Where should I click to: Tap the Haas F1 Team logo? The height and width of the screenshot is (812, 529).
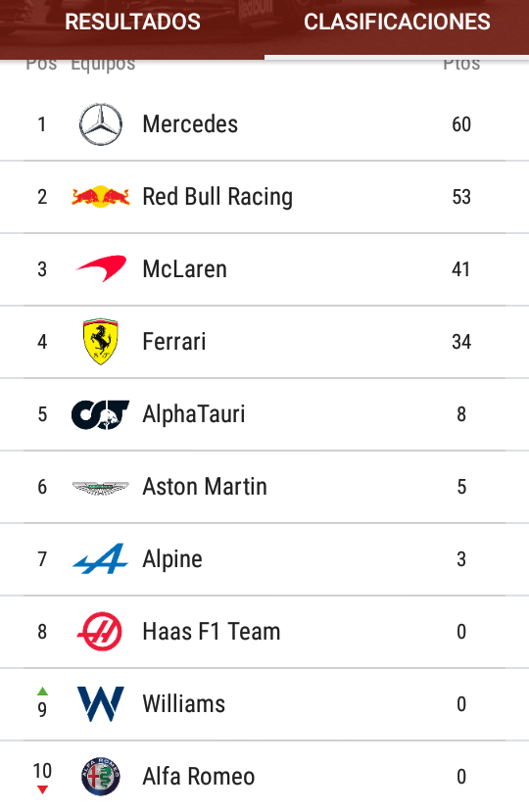(100, 631)
